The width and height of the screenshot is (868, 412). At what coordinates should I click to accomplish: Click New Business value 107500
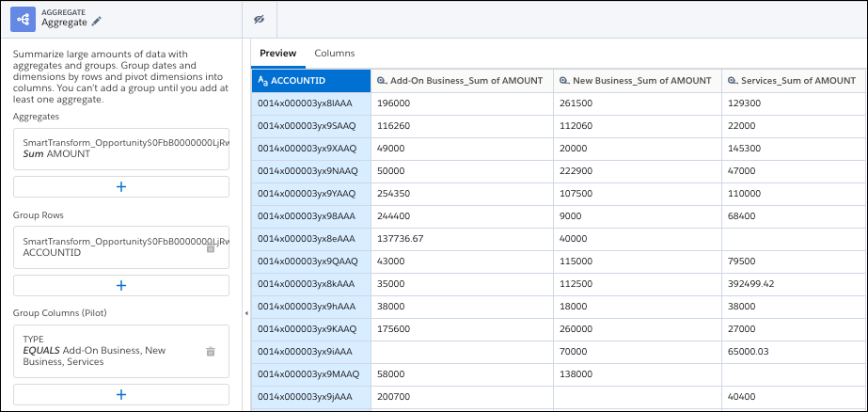point(638,194)
